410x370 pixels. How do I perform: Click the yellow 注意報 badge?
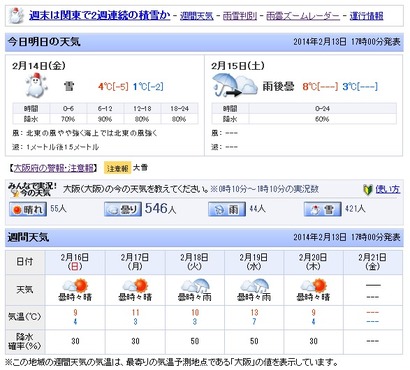click(117, 168)
